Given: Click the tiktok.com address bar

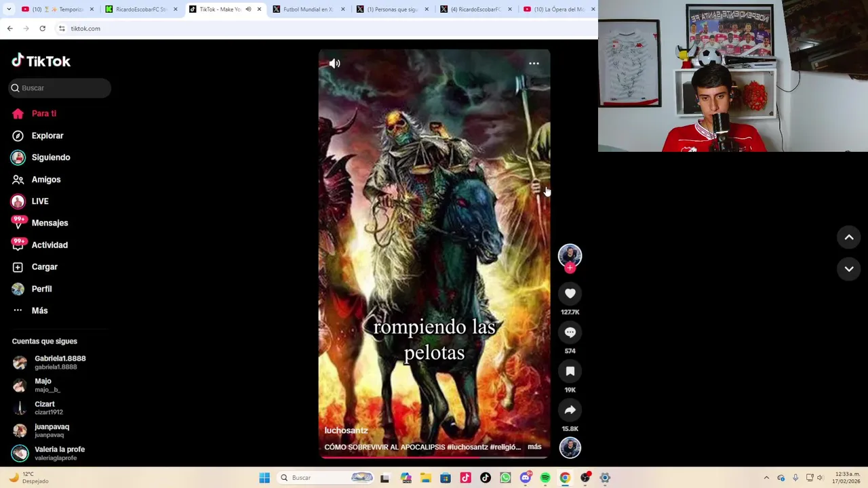Looking at the screenshot, I should pyautogui.click(x=325, y=28).
